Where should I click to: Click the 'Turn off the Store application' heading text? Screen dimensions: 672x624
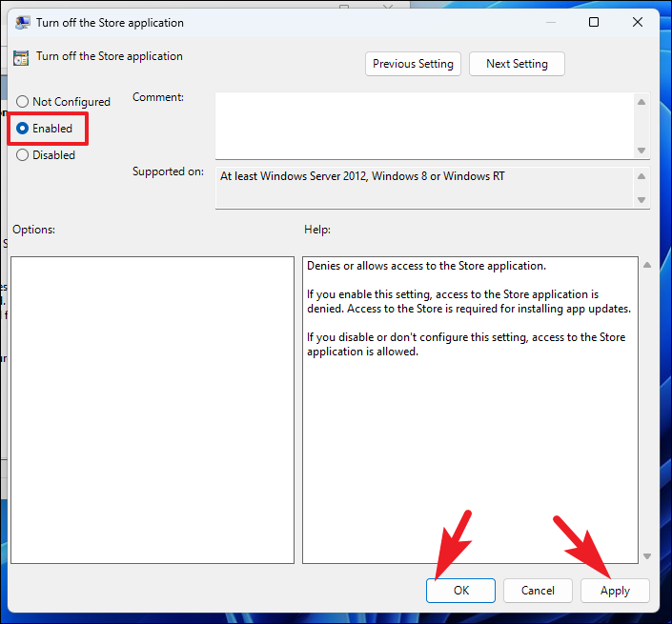[x=110, y=56]
